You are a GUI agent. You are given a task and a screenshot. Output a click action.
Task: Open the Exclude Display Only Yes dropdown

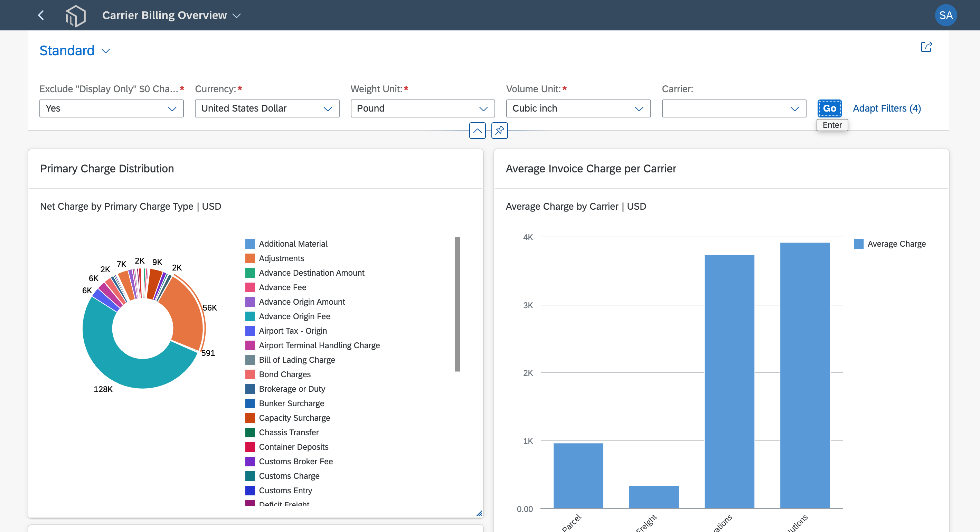(112, 108)
